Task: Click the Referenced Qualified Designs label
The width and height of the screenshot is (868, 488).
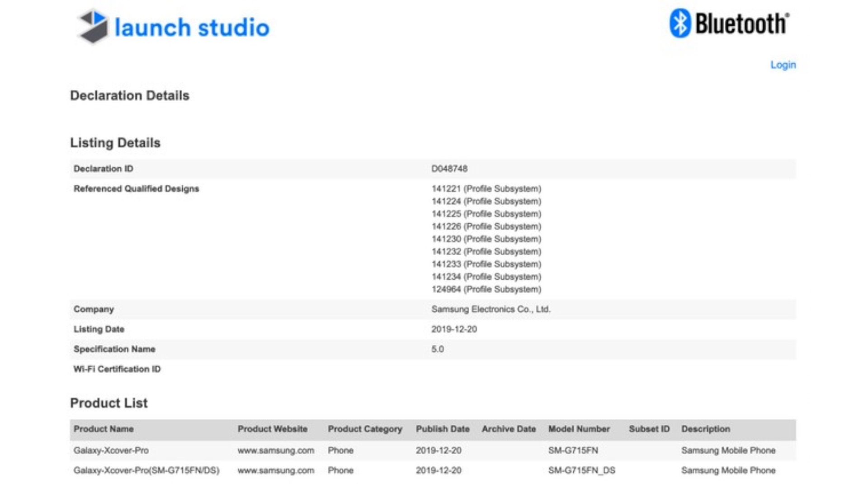Action: pyautogui.click(x=136, y=189)
